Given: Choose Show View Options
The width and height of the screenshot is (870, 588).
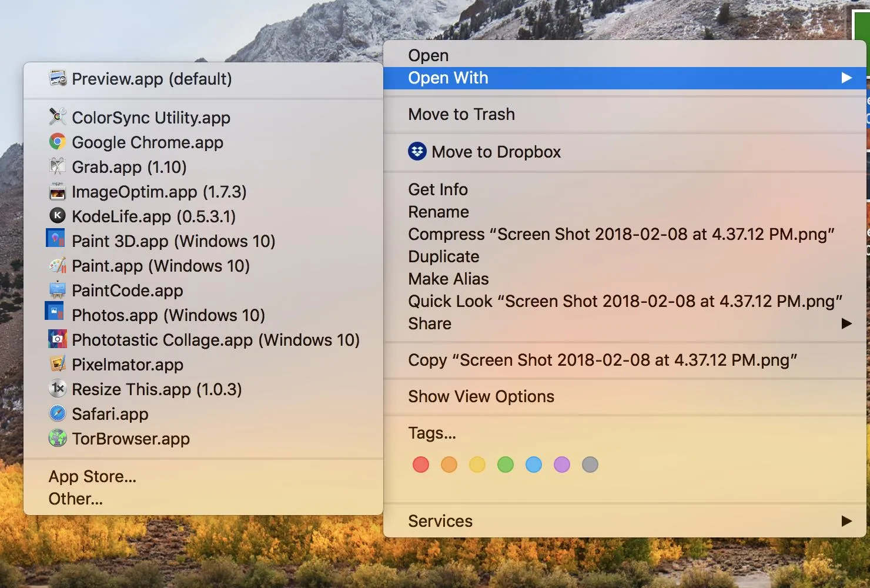Looking at the screenshot, I should (625, 396).
